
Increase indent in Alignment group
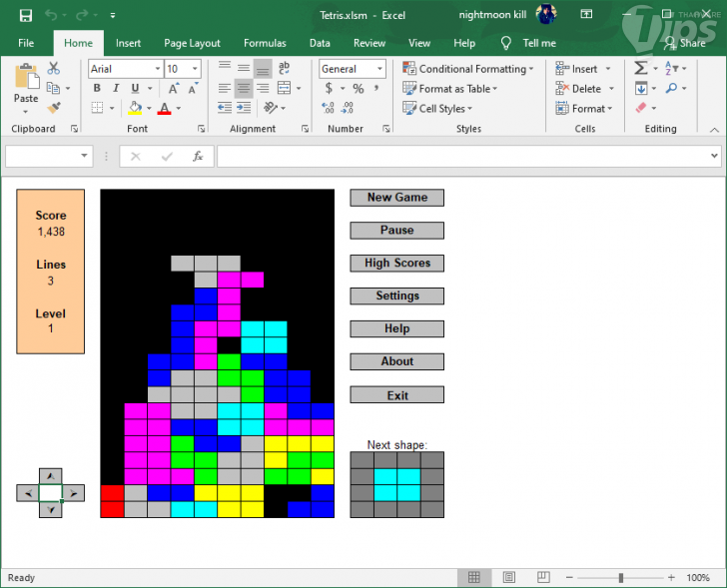click(x=244, y=108)
